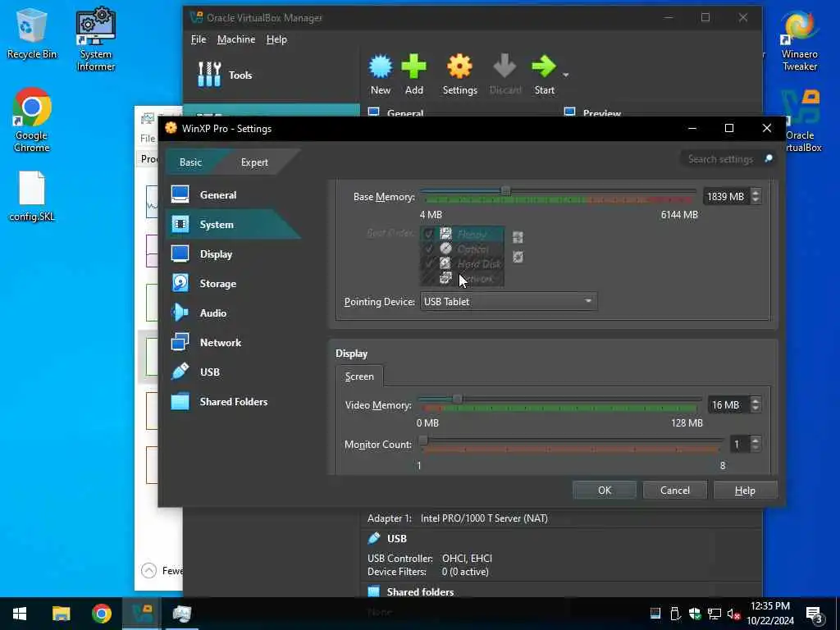This screenshot has width=840, height=630.
Task: Select config.SKL file on desktop
Action: (32, 196)
